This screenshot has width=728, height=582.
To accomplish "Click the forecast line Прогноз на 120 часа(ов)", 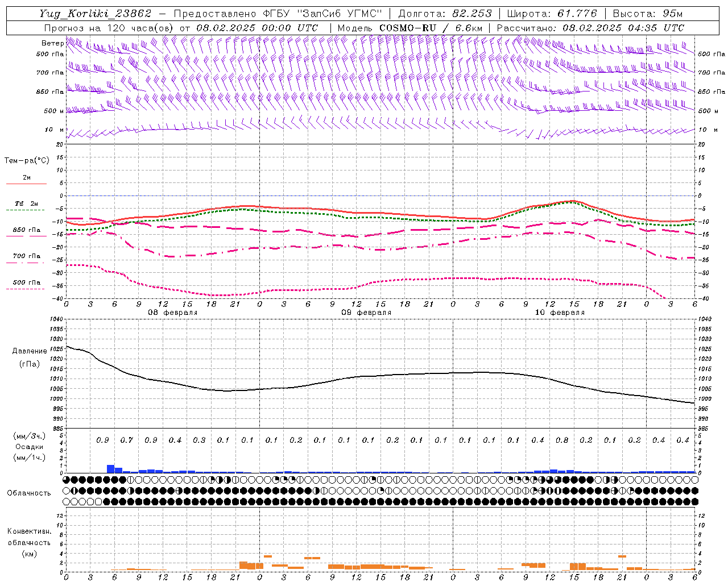I will click(x=110, y=28).
